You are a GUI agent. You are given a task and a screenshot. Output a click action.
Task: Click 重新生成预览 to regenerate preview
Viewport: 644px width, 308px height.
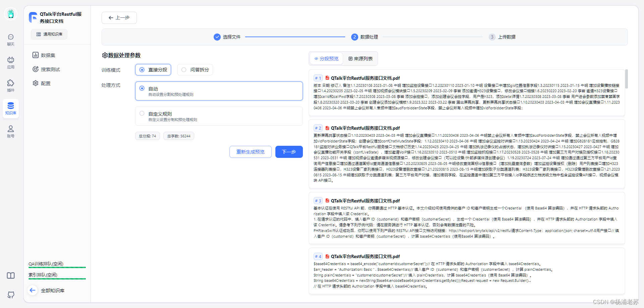250,152
